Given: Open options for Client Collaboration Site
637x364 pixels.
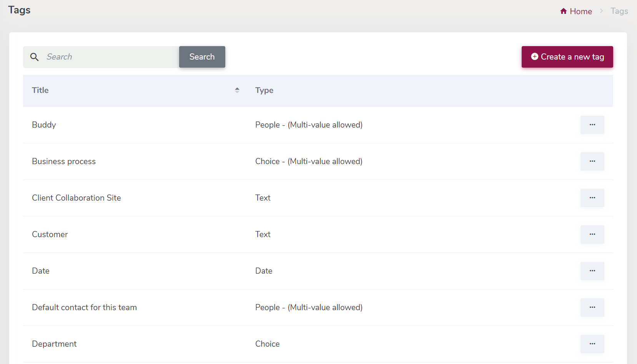Looking at the screenshot, I should (x=592, y=198).
